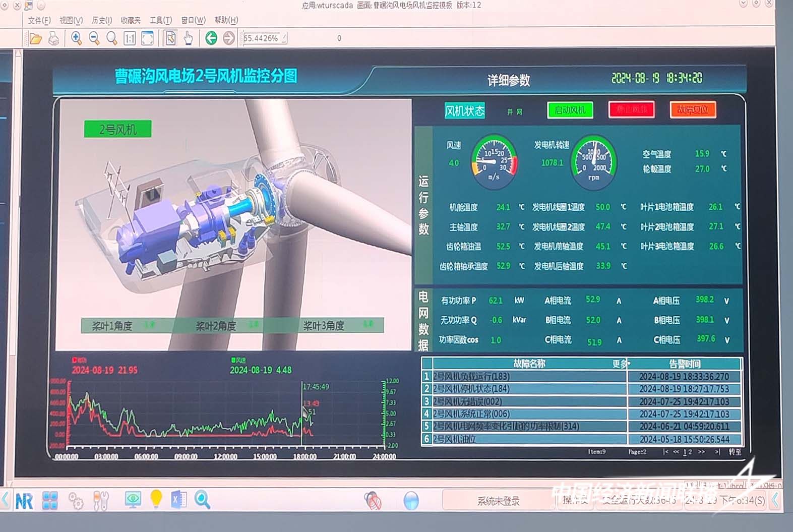Click the printer icon in toolbar

coord(54,38)
